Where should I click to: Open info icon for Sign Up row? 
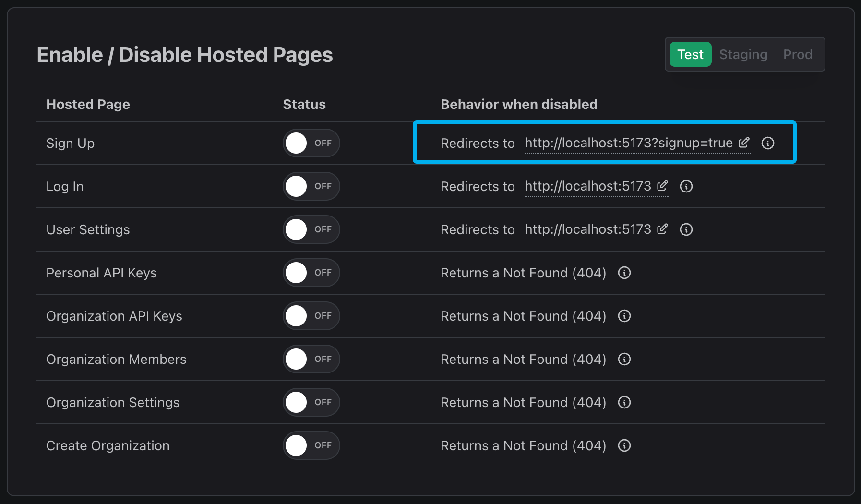[x=768, y=143]
